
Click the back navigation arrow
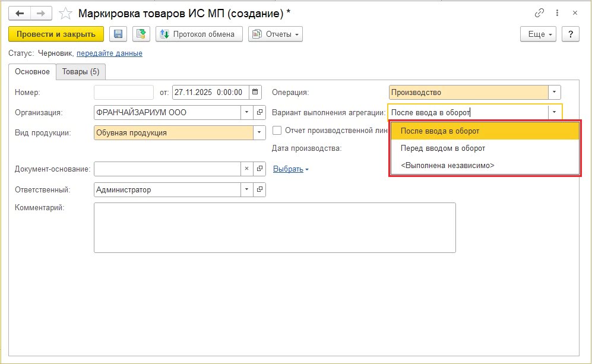coord(20,13)
